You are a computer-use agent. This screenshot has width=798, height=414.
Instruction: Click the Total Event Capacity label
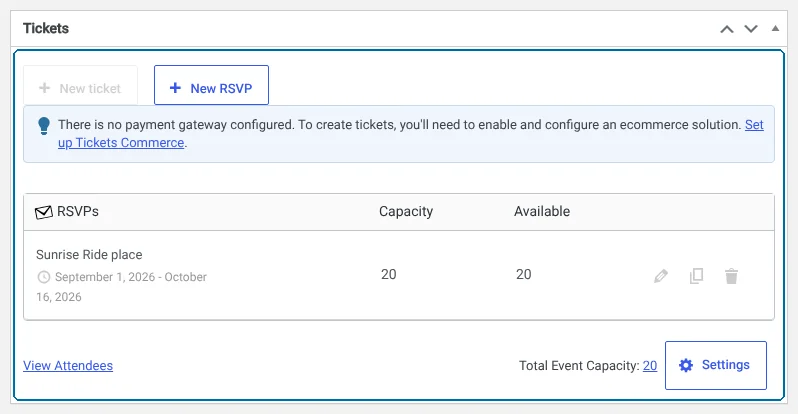tap(579, 366)
